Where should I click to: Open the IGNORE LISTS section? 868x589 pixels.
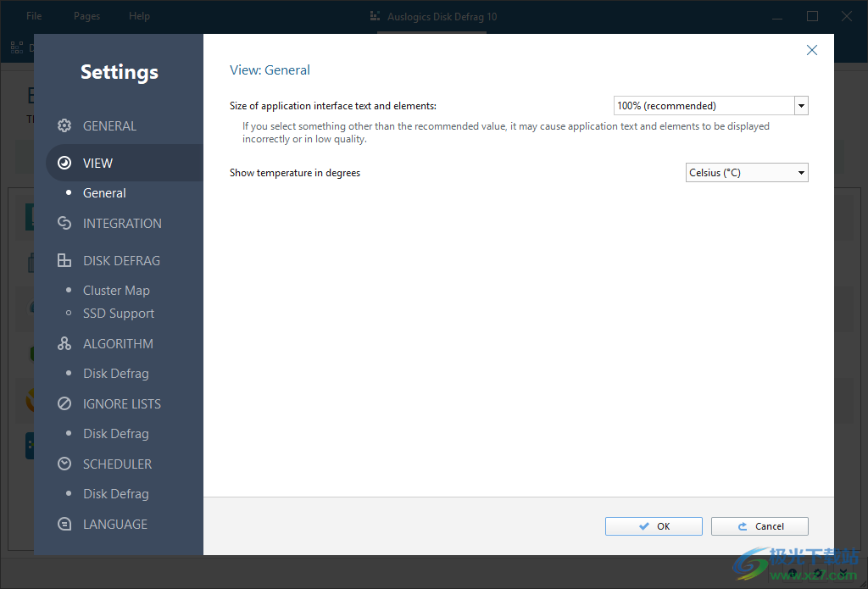pyautogui.click(x=122, y=403)
